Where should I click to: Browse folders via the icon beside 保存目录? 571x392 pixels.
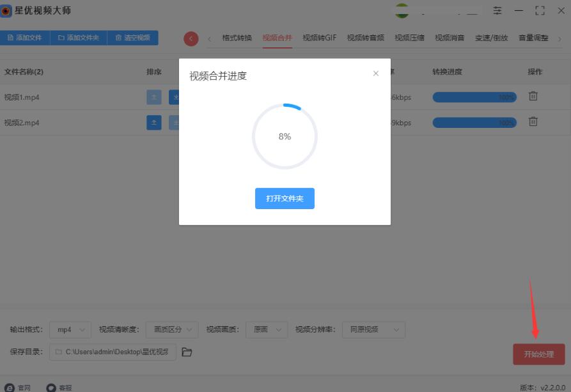coord(186,351)
